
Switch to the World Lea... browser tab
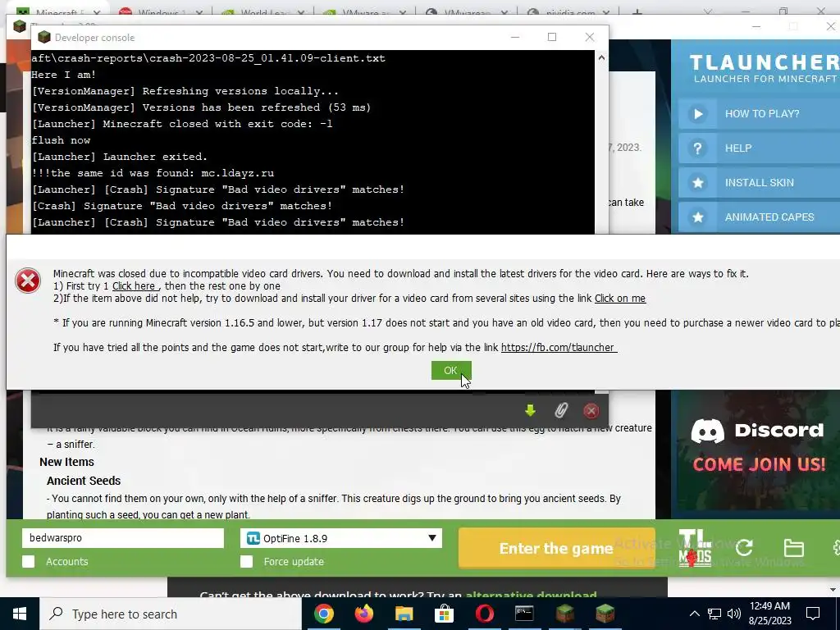click(x=263, y=11)
